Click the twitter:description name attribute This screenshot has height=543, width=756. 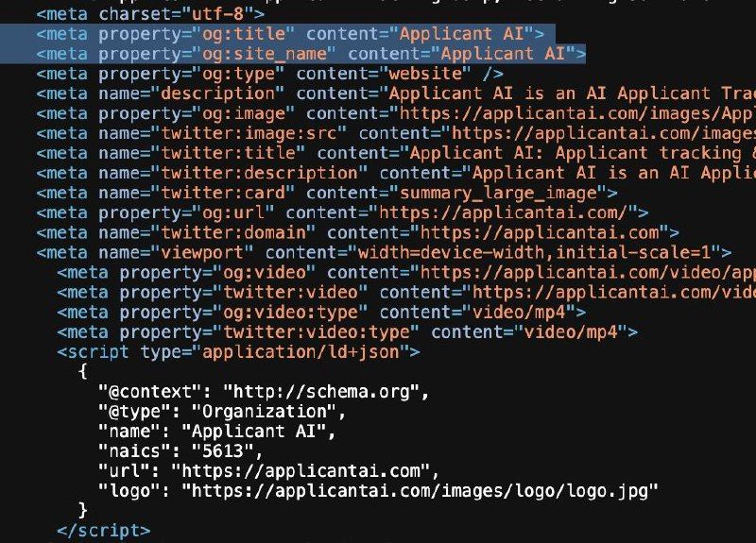(x=259, y=173)
